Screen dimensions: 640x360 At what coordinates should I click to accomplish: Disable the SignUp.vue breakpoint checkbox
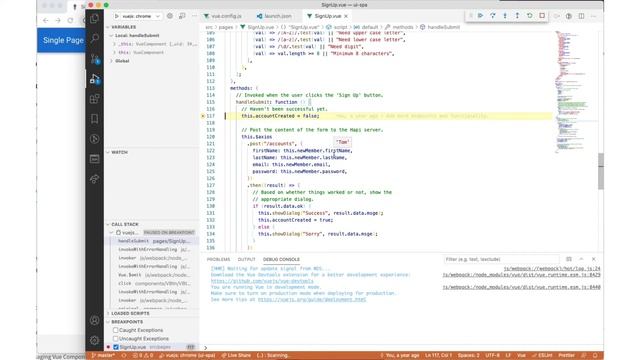(x=116, y=347)
